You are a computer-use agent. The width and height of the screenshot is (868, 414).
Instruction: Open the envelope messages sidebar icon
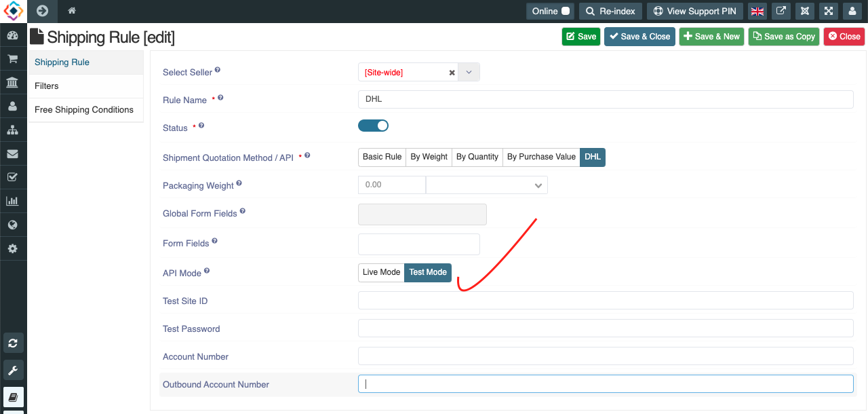tap(12, 154)
